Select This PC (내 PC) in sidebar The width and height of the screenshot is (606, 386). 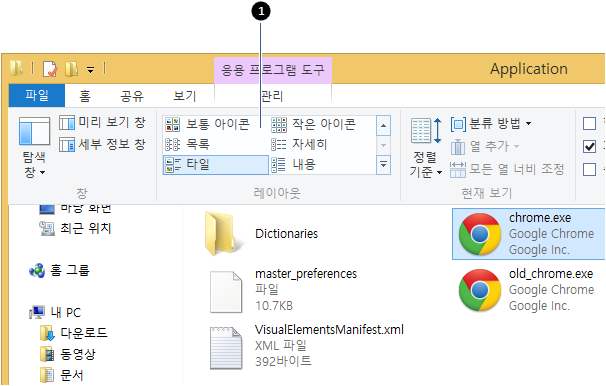pyautogui.click(x=66, y=312)
